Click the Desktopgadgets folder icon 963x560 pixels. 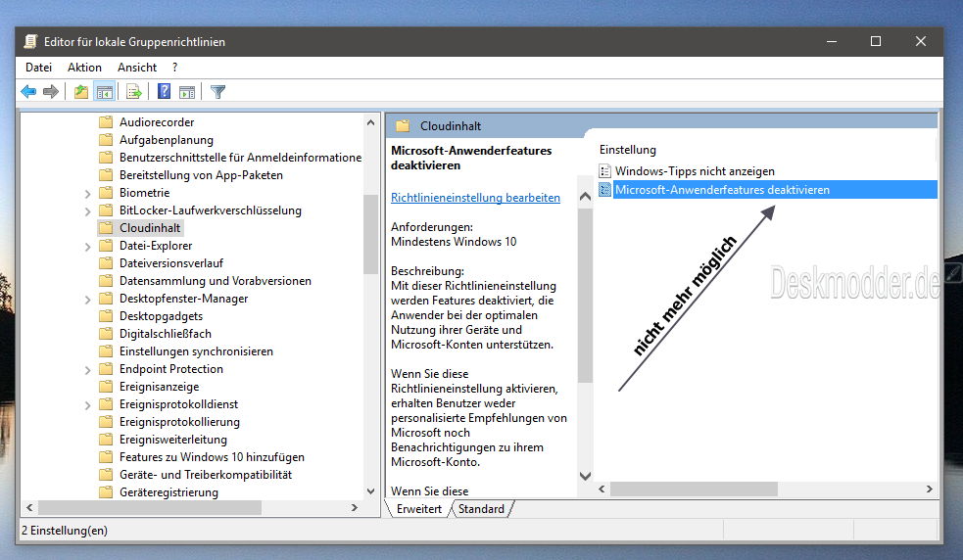click(x=106, y=315)
